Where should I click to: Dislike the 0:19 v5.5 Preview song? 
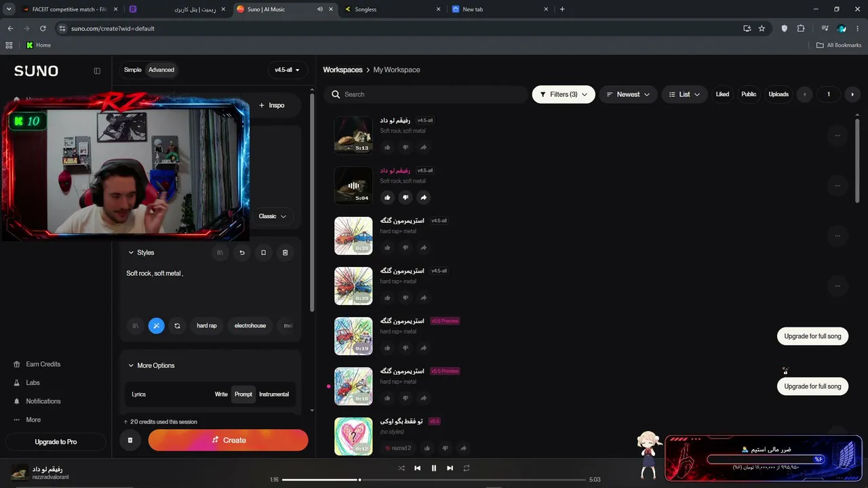[x=406, y=348]
